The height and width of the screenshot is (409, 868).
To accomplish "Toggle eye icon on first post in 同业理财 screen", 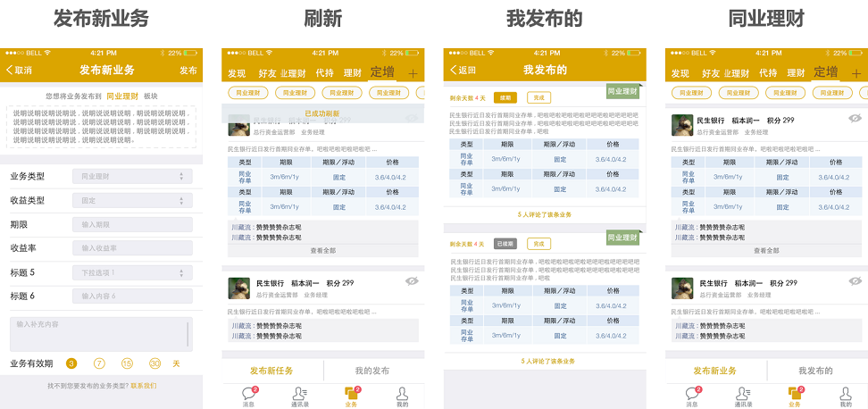I will pos(854,118).
